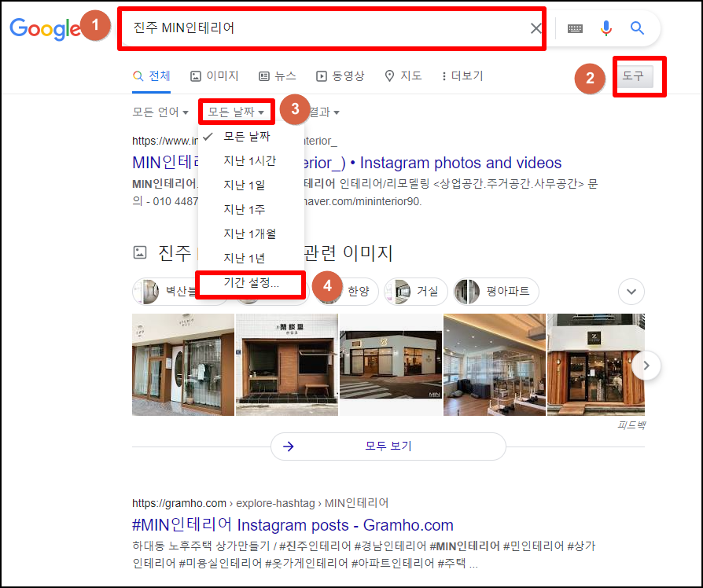Choose 지난 1시간 option
The image size is (703, 588).
[251, 160]
